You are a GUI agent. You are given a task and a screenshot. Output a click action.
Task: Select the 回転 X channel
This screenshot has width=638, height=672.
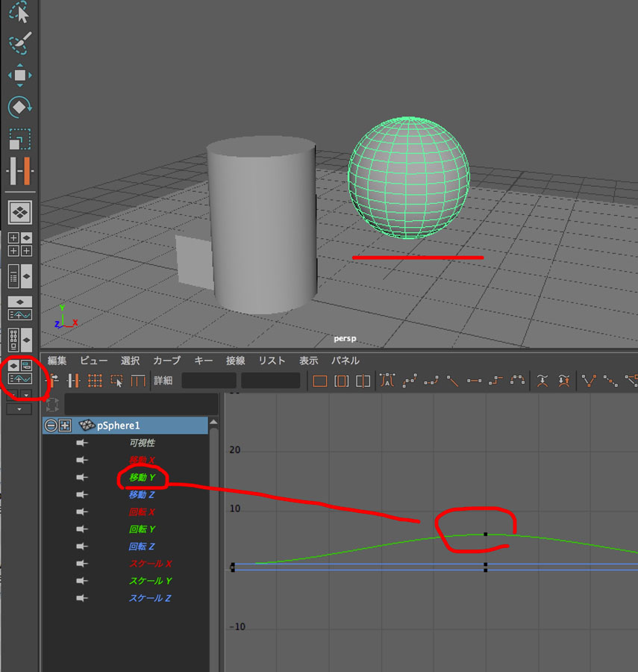point(142,511)
